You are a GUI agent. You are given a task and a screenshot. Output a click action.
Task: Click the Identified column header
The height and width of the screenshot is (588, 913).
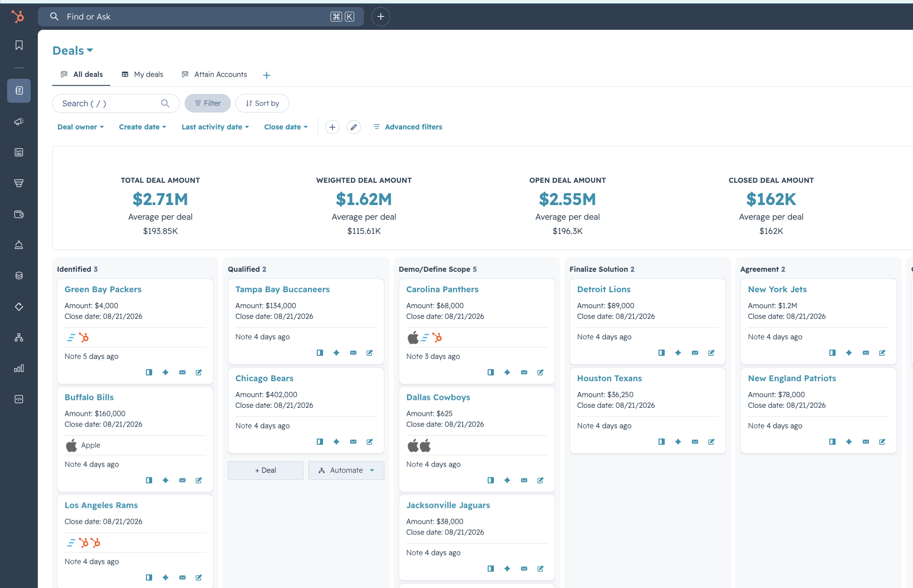pos(77,270)
